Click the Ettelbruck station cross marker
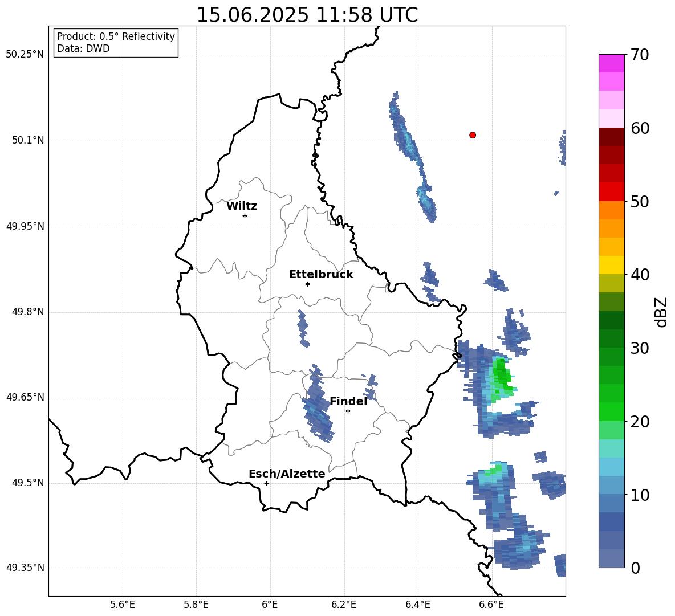Screen dimensions: 675x616 pos(307,284)
